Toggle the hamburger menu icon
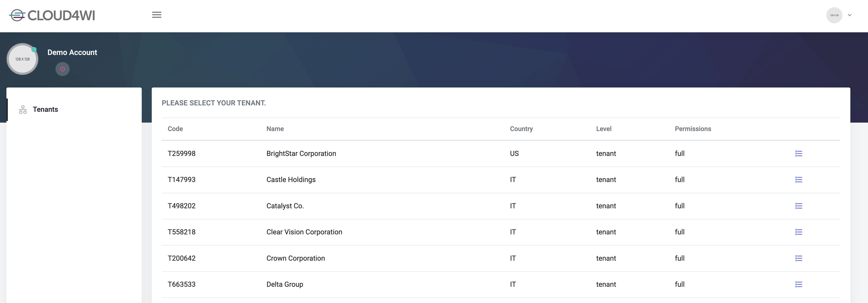The image size is (868, 303). (157, 15)
